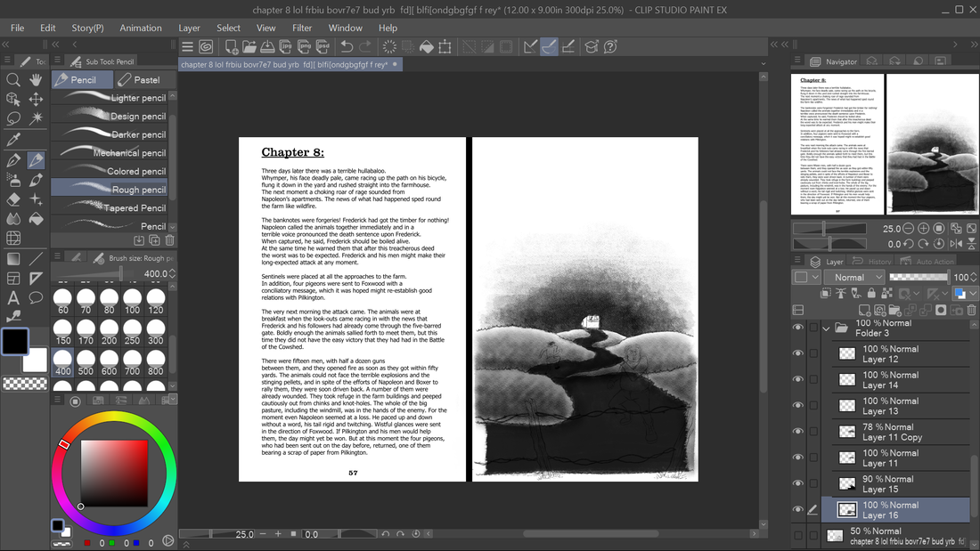
Task: Create new raster layer icon
Action: (x=864, y=311)
